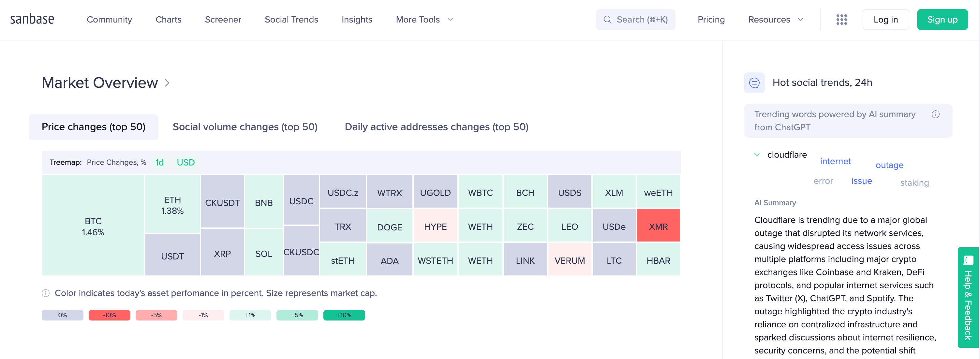Switch treemap timeframe to 1d

point(159,162)
